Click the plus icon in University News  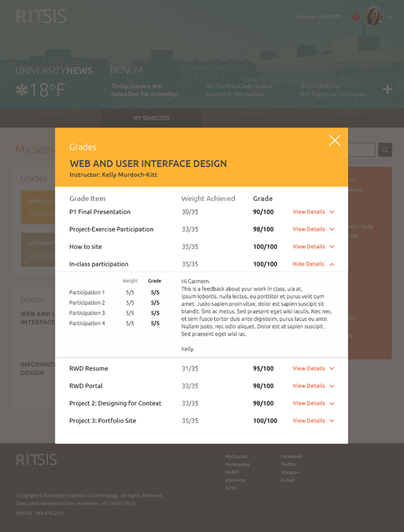point(387,89)
